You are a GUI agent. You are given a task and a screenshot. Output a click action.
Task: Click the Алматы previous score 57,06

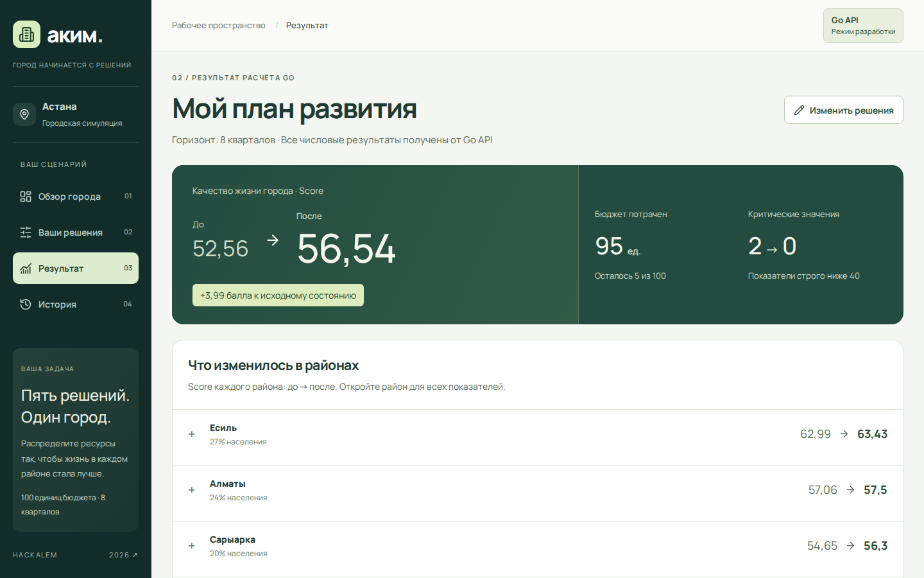coord(823,490)
